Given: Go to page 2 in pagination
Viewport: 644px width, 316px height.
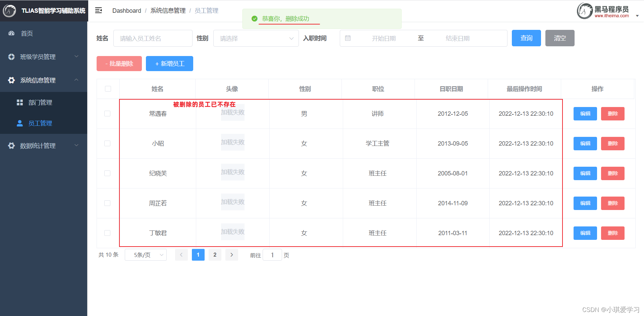Looking at the screenshot, I should 215,255.
